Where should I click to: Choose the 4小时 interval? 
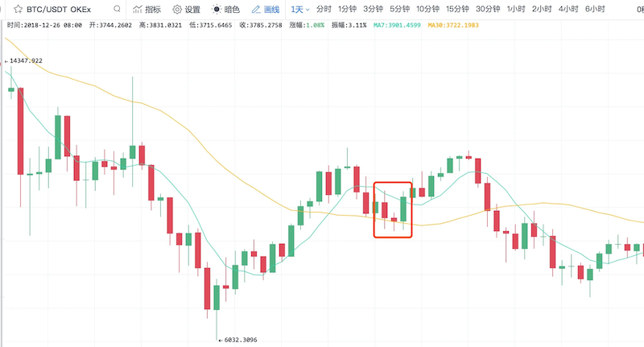568,9
